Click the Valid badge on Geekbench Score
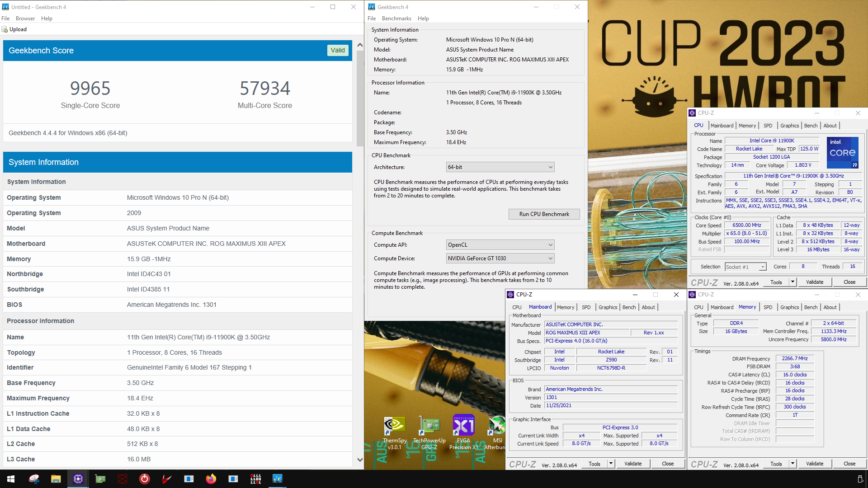 point(338,51)
